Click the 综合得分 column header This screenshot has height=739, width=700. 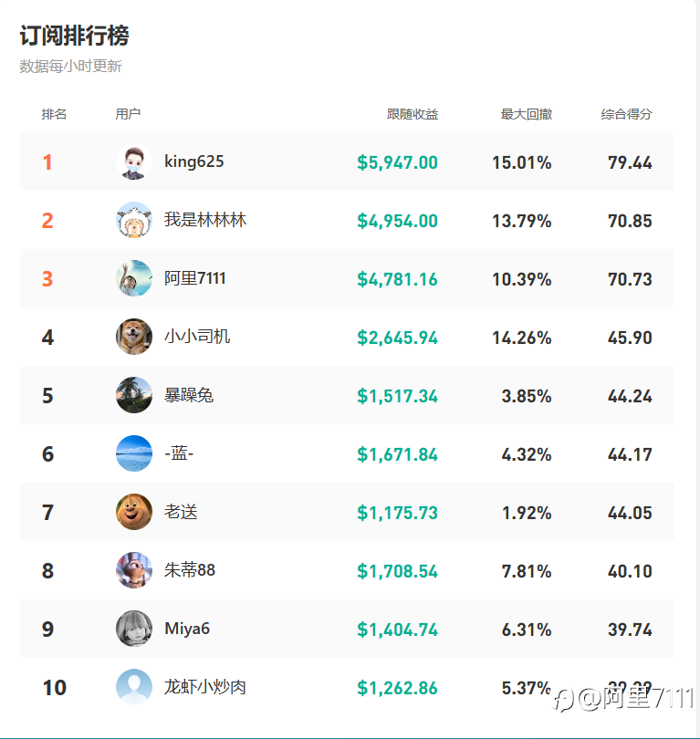(x=626, y=114)
